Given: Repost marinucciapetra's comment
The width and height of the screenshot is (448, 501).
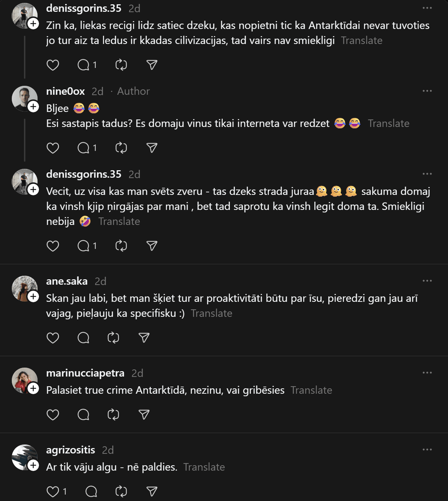Looking at the screenshot, I should [x=113, y=415].
